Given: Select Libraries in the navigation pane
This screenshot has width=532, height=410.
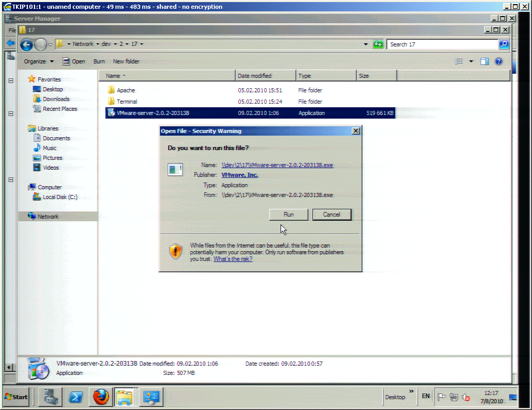Looking at the screenshot, I should coord(43,128).
